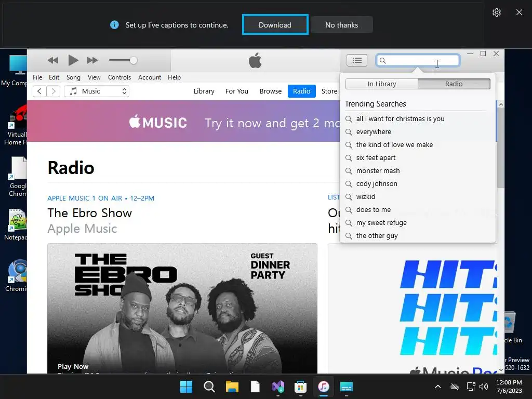Adjust the iTunes volume slider knob
Image resolution: width=532 pixels, height=399 pixels.
134,60
